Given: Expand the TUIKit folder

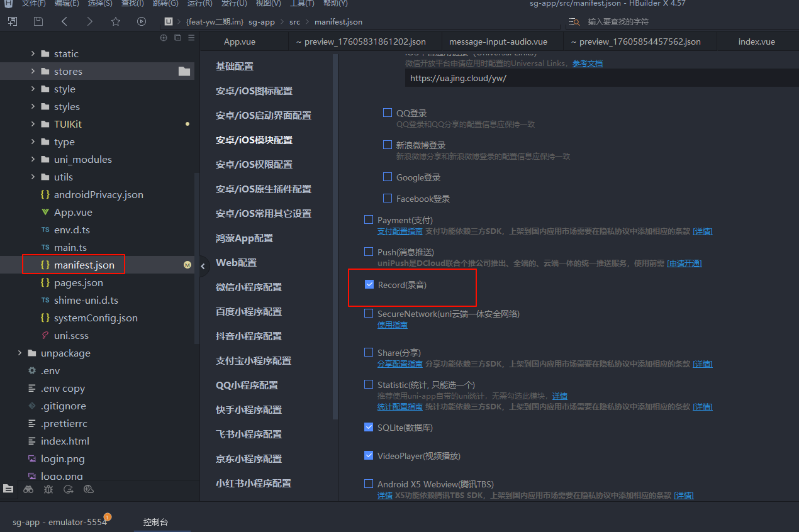Looking at the screenshot, I should (33, 125).
